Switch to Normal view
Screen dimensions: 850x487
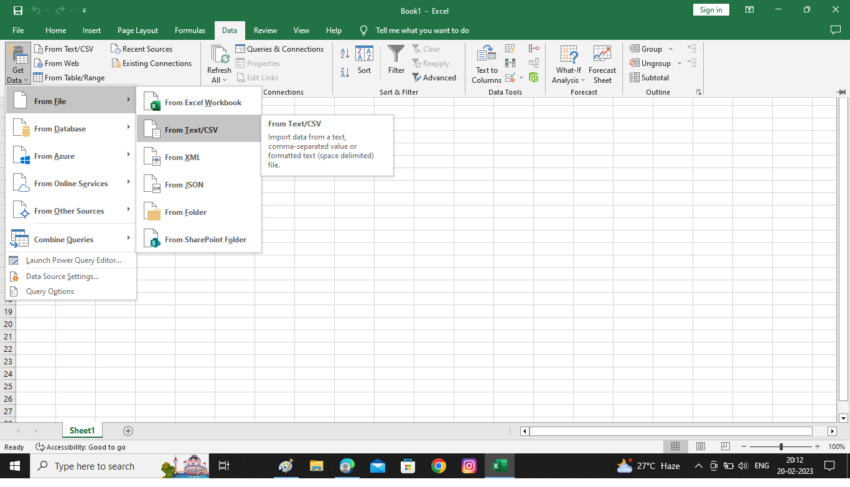coord(675,446)
